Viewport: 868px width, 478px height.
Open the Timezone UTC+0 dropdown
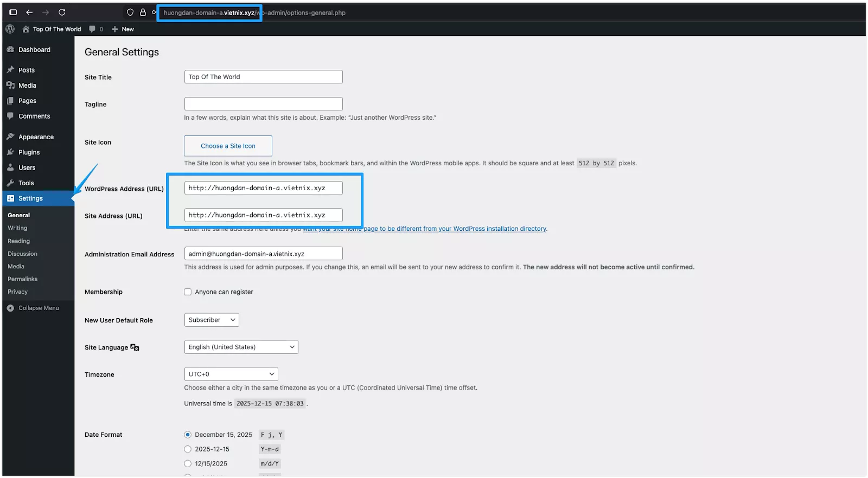[x=231, y=374]
